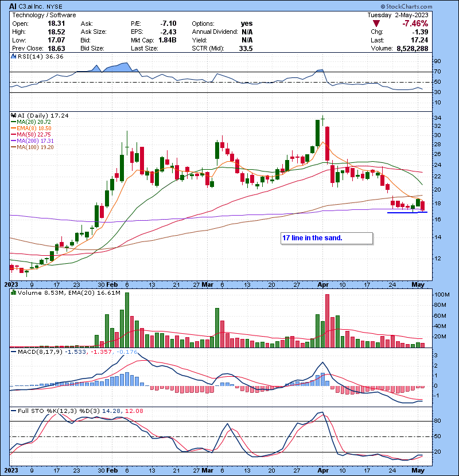Click the Low value 17.07

point(56,40)
